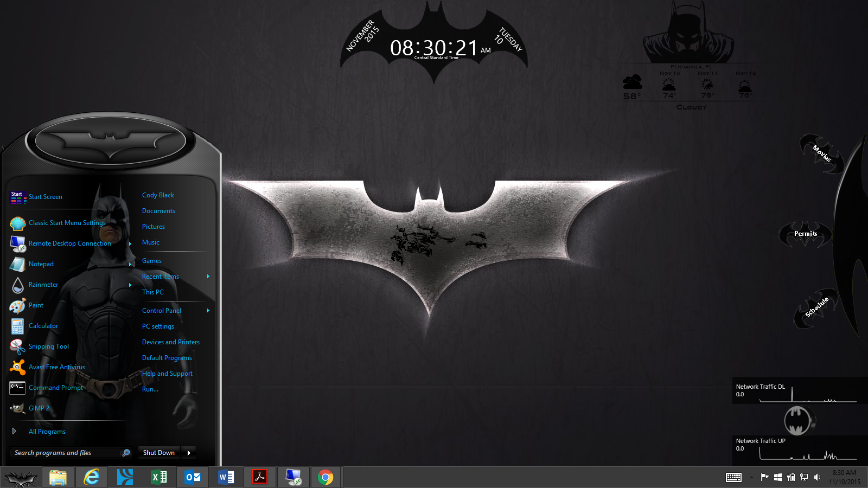Select the Documents menu entry
Image resolution: width=868 pixels, height=488 pixels.
[x=158, y=211]
